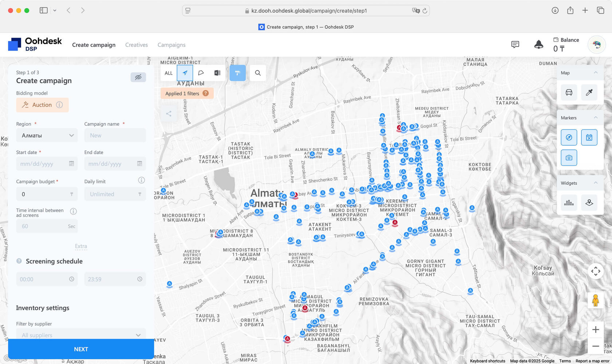Open the Region dropdown showing Алматы
The image size is (612, 364).
pos(47,136)
